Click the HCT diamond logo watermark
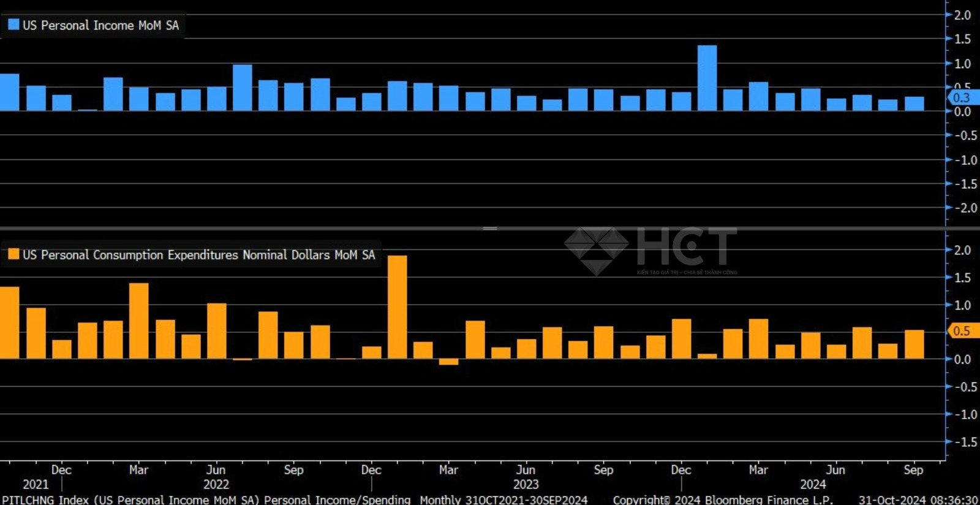Viewport: 980px width, 505px height. click(x=596, y=249)
